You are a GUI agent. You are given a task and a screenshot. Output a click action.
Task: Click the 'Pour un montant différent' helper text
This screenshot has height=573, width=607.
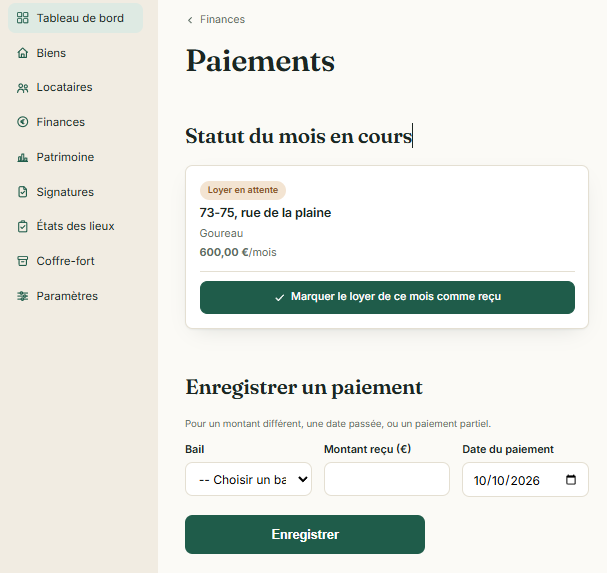(x=338, y=424)
